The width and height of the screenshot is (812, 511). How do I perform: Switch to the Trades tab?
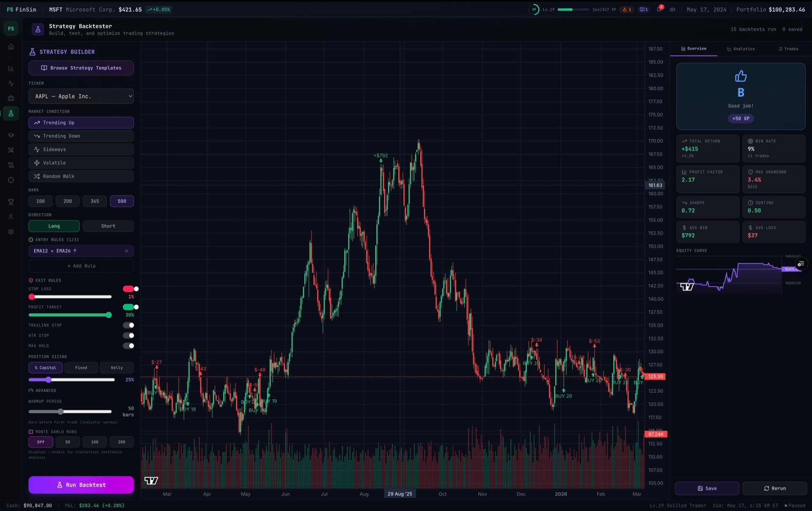788,49
